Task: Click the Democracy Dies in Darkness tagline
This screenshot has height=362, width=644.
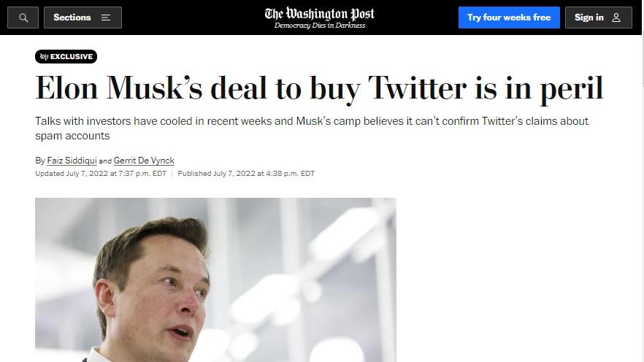Action: 319,26
